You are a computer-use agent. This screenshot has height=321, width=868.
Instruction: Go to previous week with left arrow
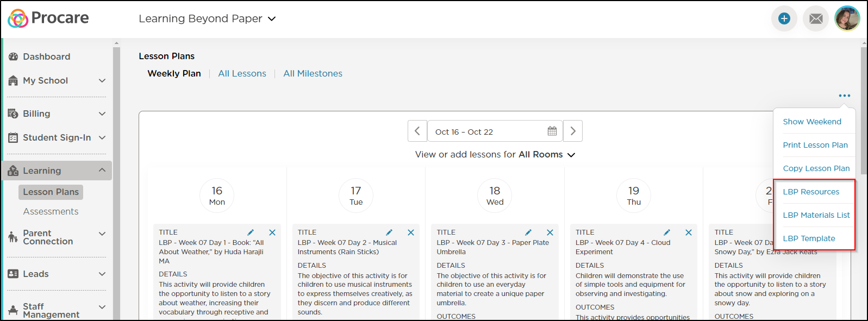(417, 131)
